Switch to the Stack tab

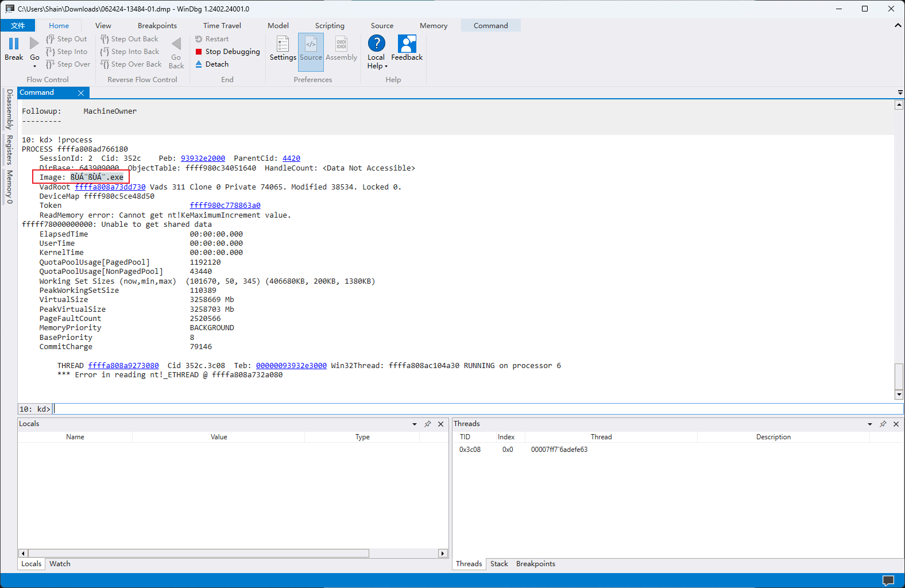pyautogui.click(x=499, y=564)
